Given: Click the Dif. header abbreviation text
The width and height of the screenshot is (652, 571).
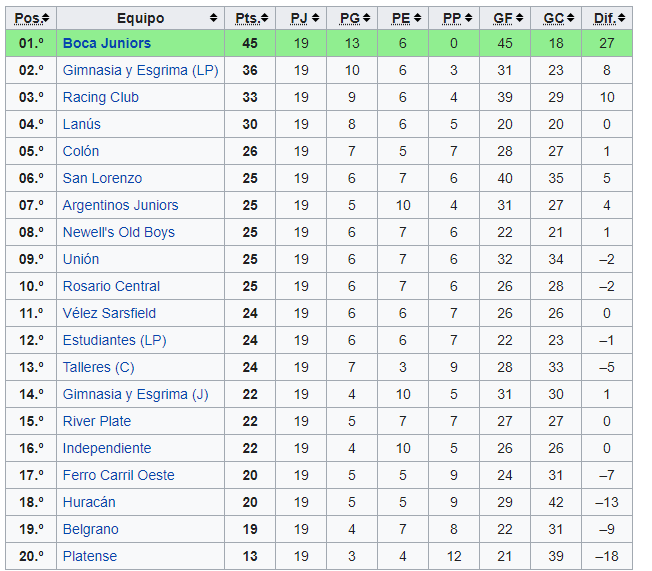Looking at the screenshot, I should (605, 18).
